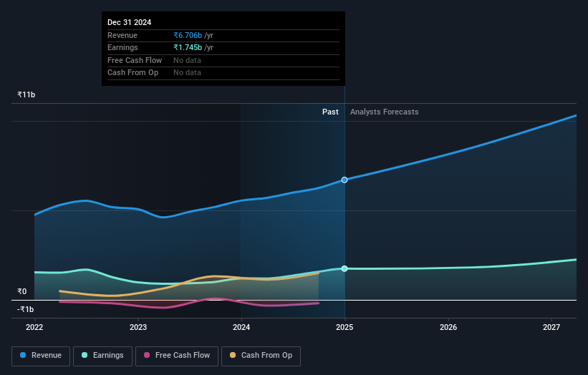Screen dimensions: 588x375
Task: Click the ₹6.706b revenue value
Action: click(188, 35)
